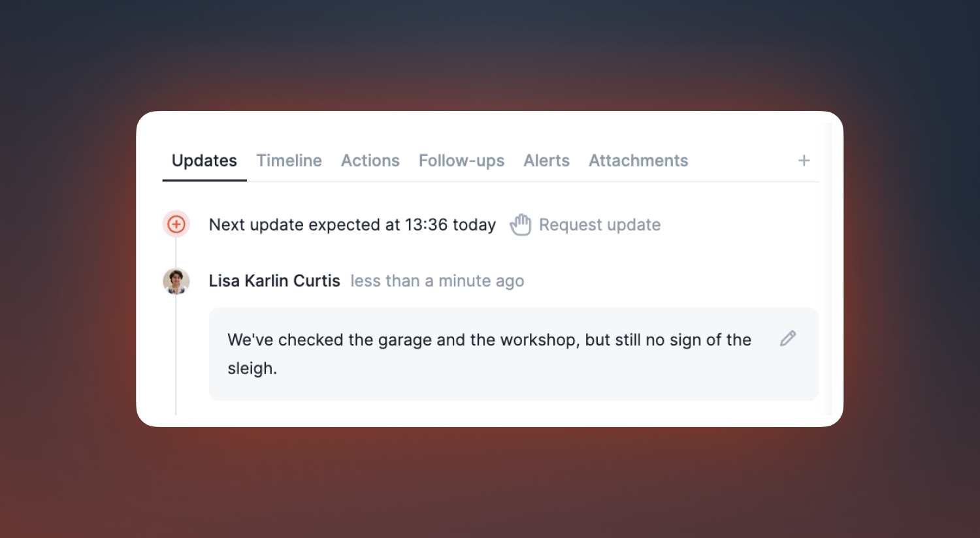This screenshot has height=538, width=980.
Task: Click the '13:36 today' expected time text
Action: (x=450, y=225)
